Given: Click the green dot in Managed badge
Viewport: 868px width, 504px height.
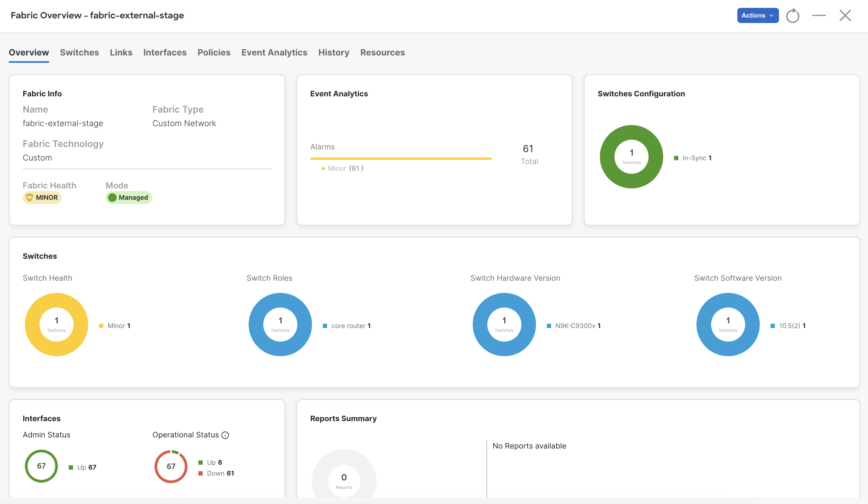Looking at the screenshot, I should click(112, 197).
